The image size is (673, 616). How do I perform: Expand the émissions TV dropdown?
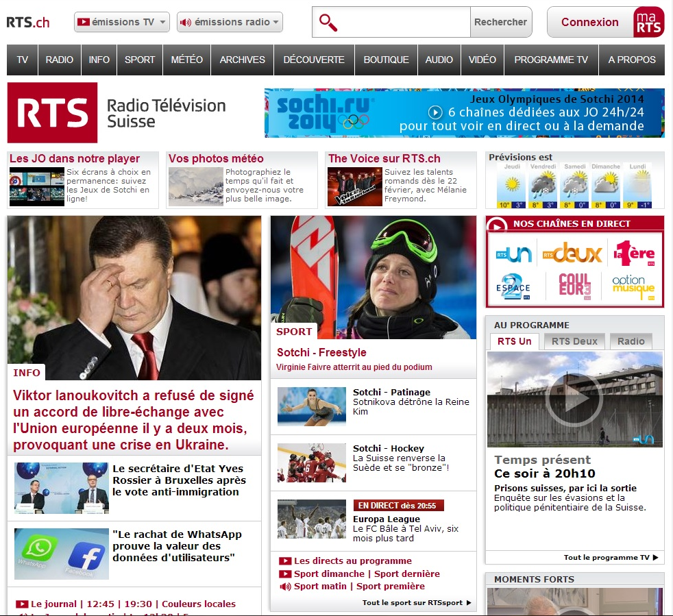121,22
